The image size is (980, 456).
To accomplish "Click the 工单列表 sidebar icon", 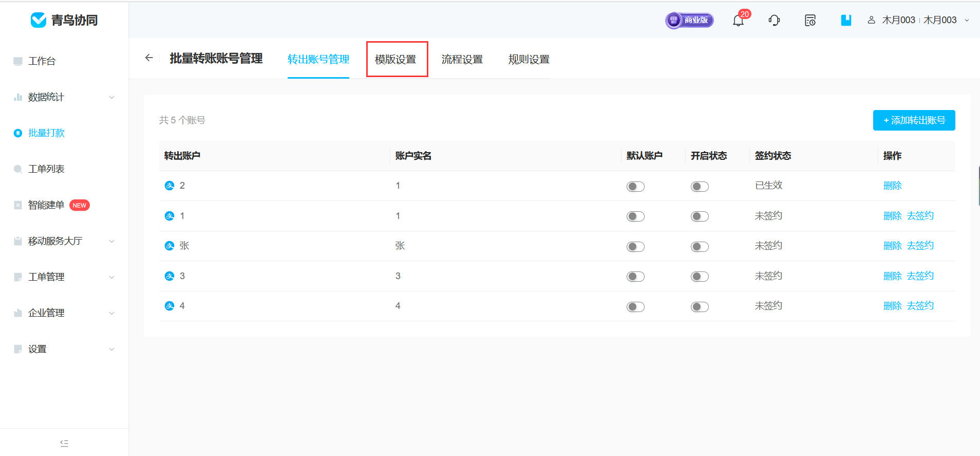I will coord(18,169).
